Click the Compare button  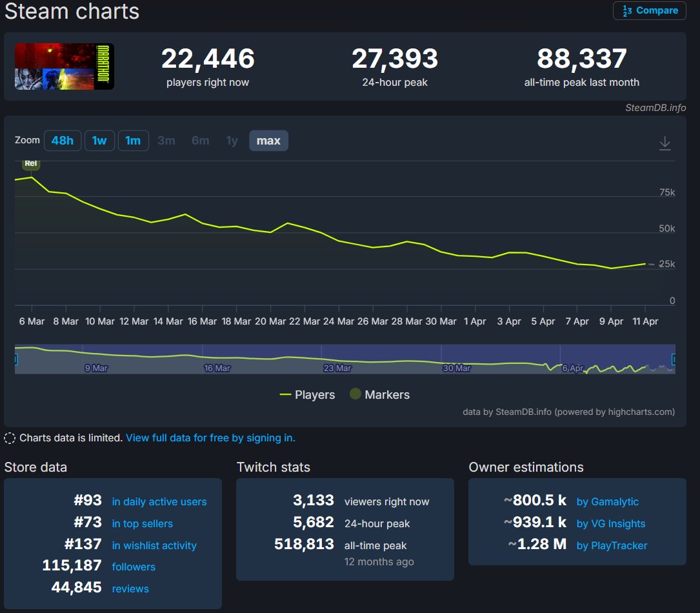point(650,10)
